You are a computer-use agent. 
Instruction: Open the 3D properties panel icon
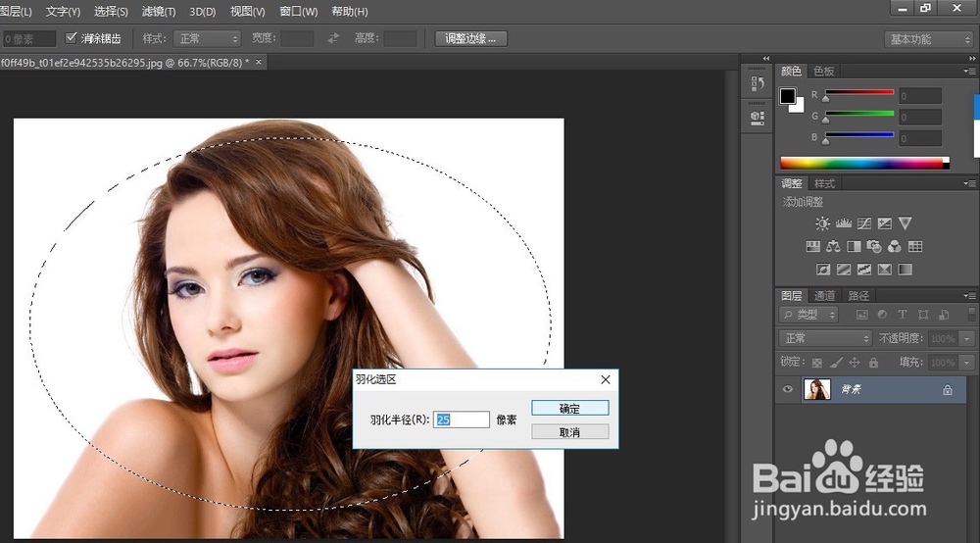click(x=758, y=118)
